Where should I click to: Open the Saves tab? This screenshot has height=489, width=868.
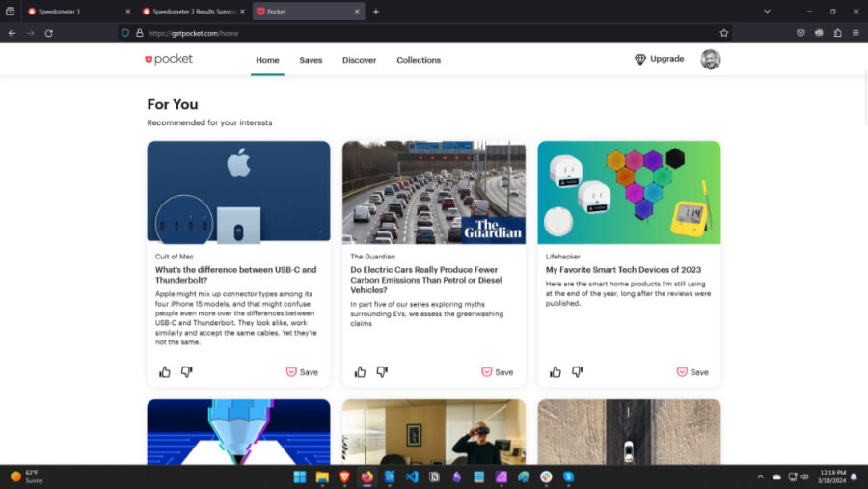click(x=311, y=60)
